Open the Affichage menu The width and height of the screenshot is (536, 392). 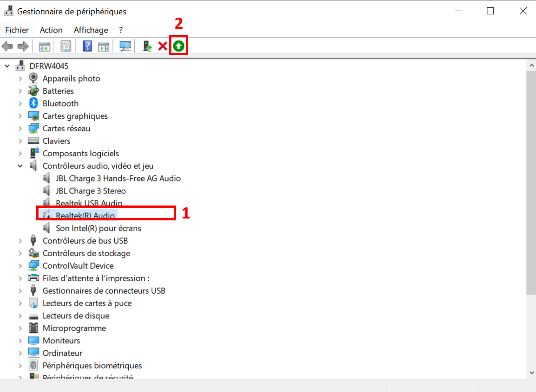coord(91,30)
